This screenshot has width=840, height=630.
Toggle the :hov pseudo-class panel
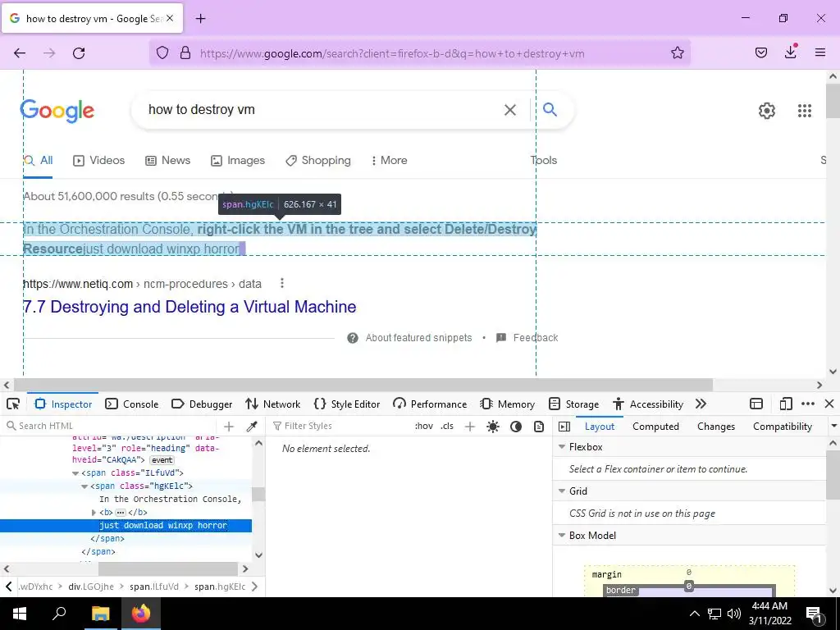click(x=424, y=426)
